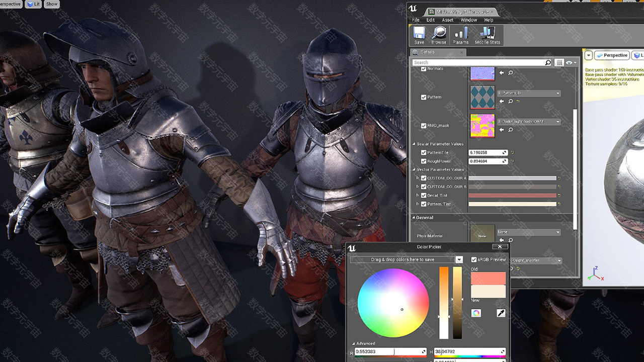Browse to Pattern texture with magnifier icon
644x362 pixels.
[510, 102]
